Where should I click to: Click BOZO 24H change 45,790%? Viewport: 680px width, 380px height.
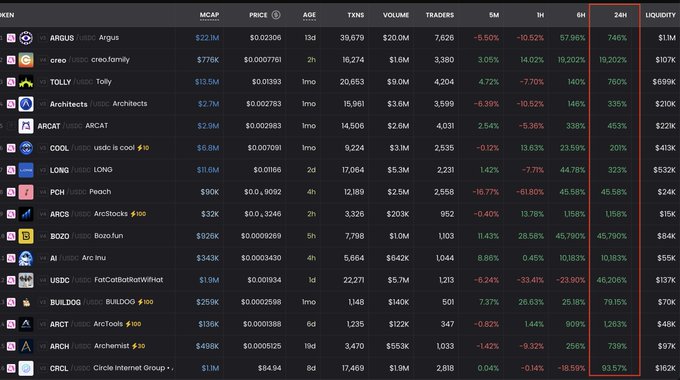[x=612, y=236]
